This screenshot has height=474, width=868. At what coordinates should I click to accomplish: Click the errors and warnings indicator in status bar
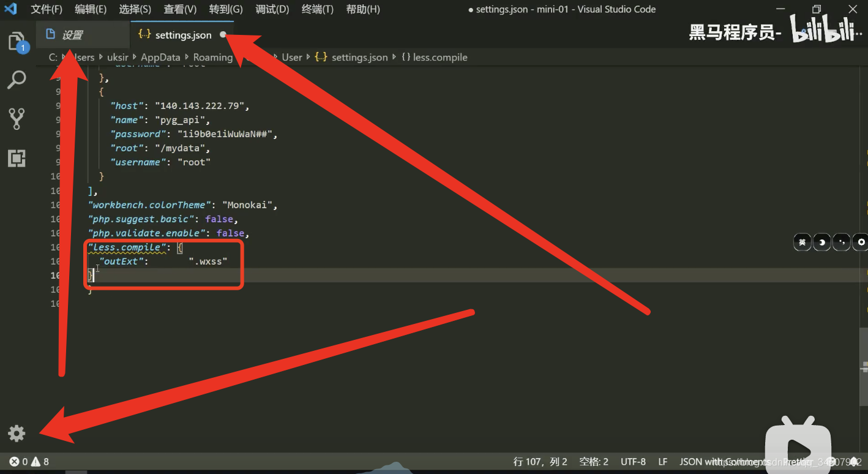(28, 461)
